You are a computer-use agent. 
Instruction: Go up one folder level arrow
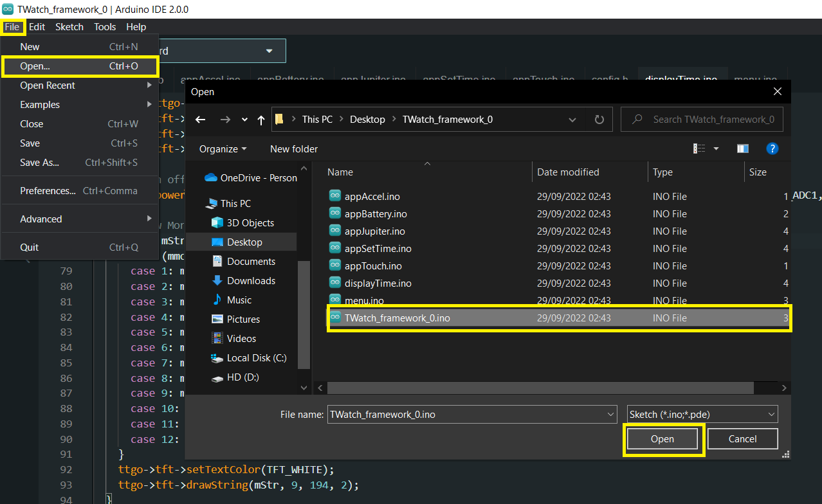260,120
